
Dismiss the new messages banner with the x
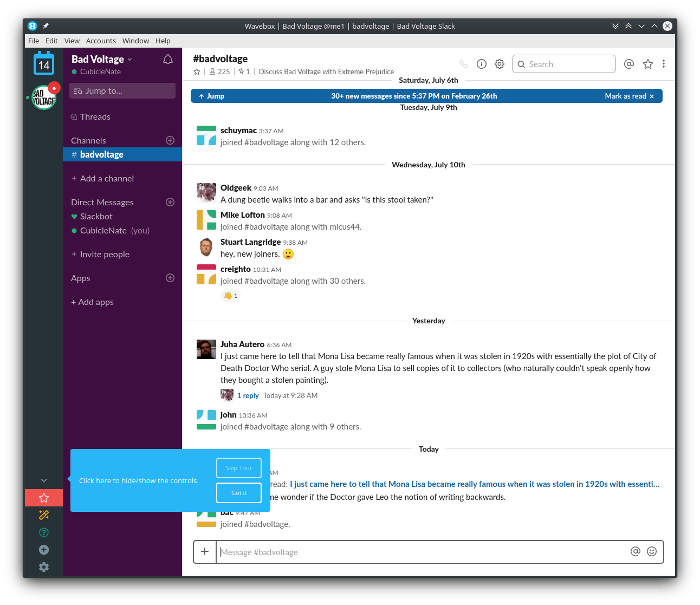[x=652, y=96]
